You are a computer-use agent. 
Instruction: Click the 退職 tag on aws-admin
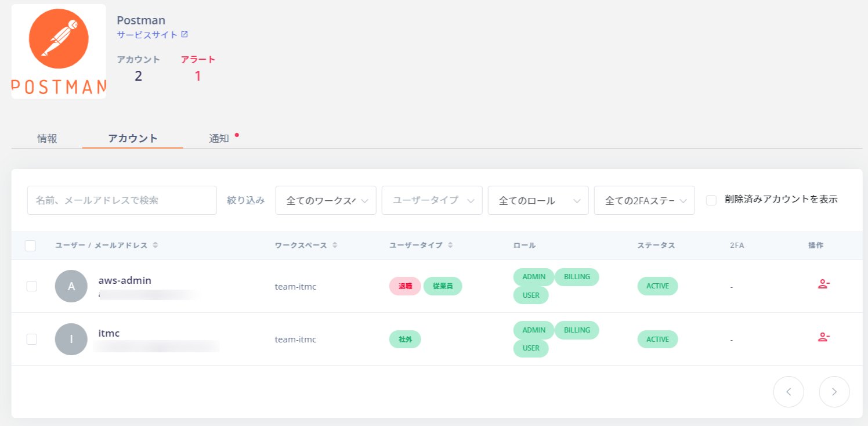(x=405, y=286)
